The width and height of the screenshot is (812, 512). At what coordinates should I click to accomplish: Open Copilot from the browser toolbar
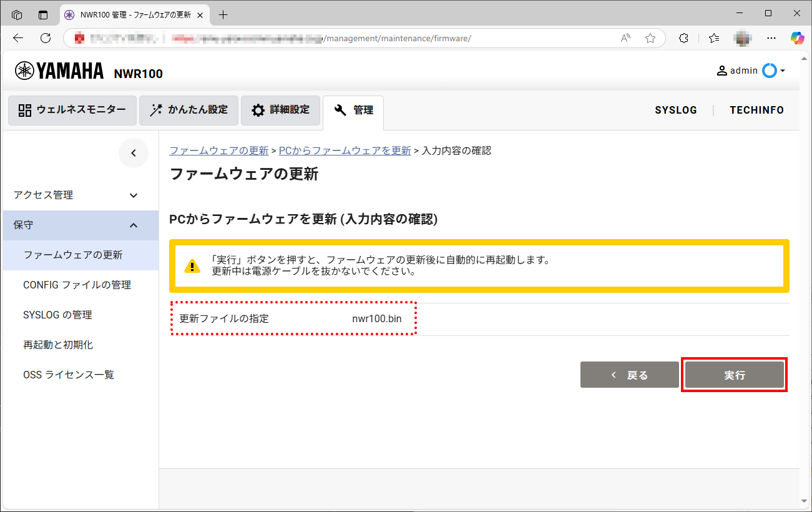point(797,38)
